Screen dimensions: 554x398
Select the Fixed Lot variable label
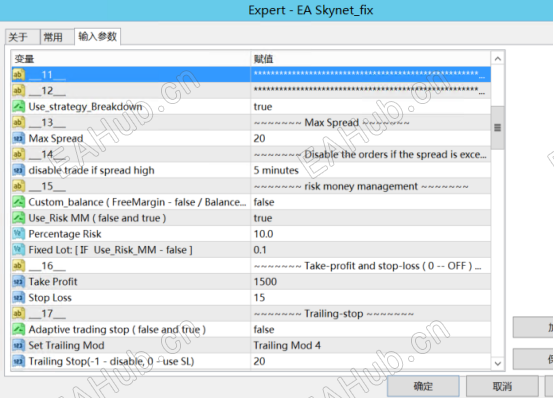pyautogui.click(x=110, y=250)
